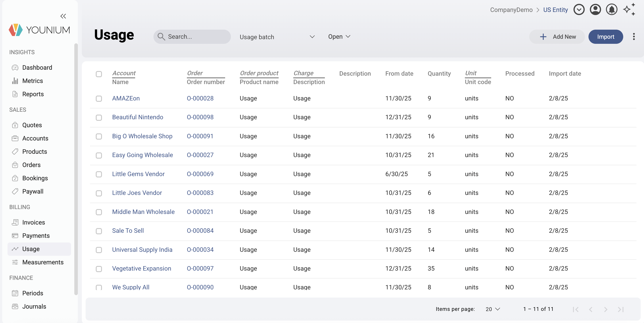Open the Open status filter dropdown
This screenshot has width=644, height=323.
pos(339,37)
